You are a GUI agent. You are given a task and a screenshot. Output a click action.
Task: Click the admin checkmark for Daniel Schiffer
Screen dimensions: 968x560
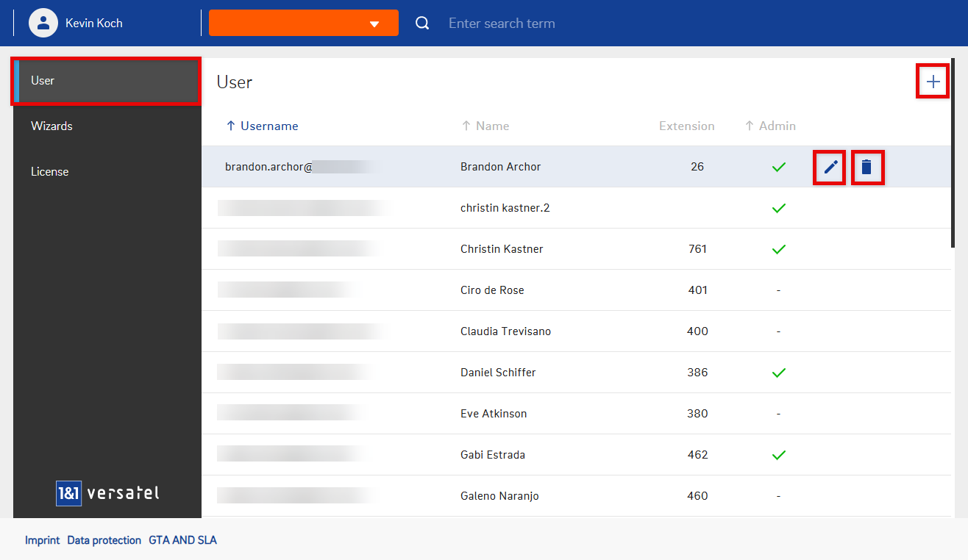[x=779, y=373]
